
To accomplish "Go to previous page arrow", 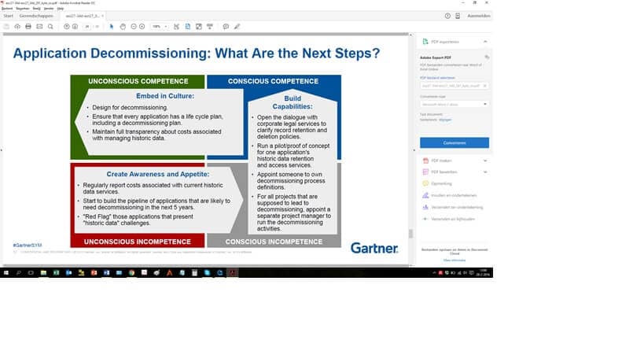I will point(67,26).
